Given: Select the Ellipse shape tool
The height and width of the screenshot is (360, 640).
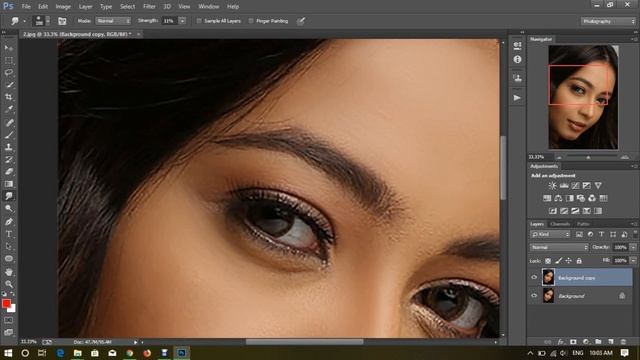Looking at the screenshot, I should (x=9, y=259).
